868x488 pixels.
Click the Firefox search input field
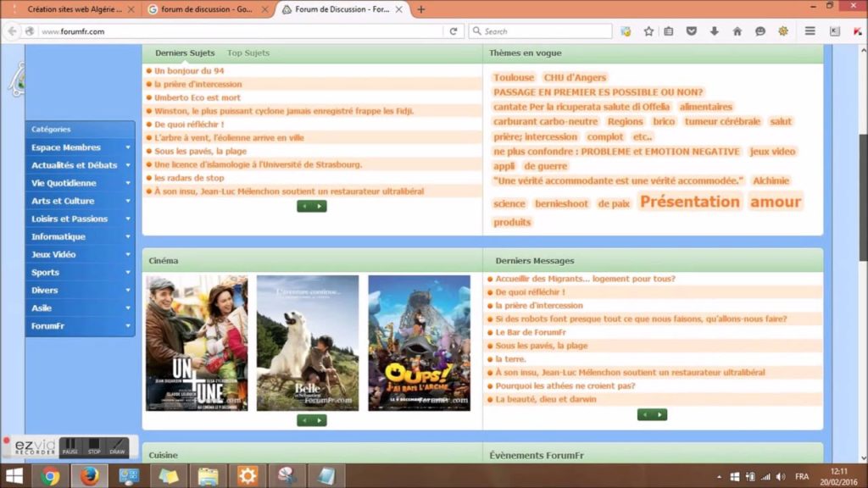pos(540,31)
